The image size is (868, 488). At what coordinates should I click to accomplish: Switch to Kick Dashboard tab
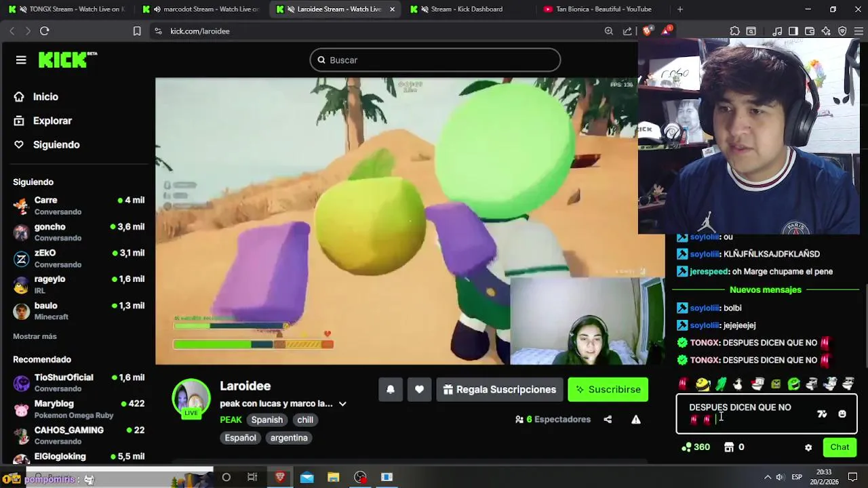coord(468,9)
